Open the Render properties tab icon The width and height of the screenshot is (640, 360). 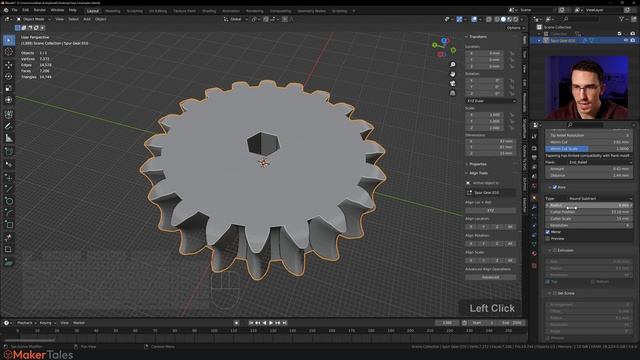[x=534, y=148]
